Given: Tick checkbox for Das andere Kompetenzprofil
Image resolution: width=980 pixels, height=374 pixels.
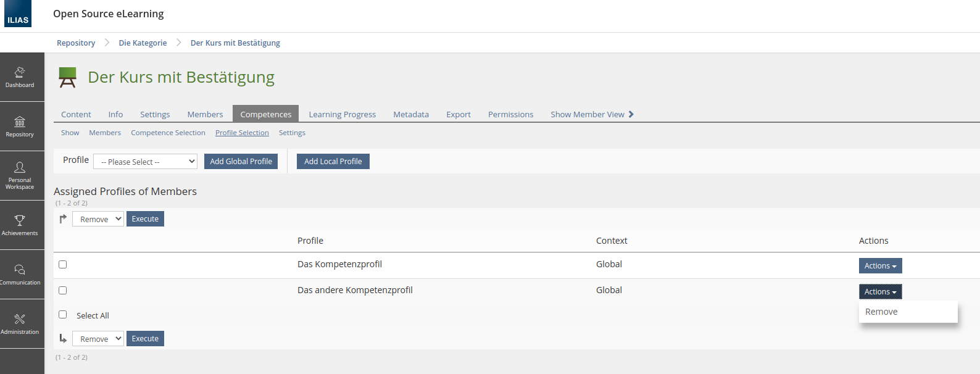Looking at the screenshot, I should pyautogui.click(x=62, y=290).
